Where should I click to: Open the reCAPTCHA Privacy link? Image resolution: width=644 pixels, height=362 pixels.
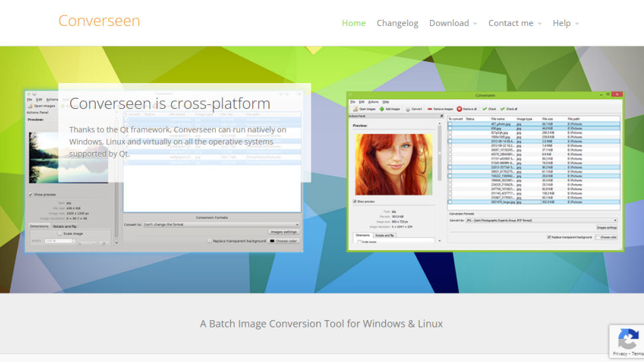[x=620, y=354]
